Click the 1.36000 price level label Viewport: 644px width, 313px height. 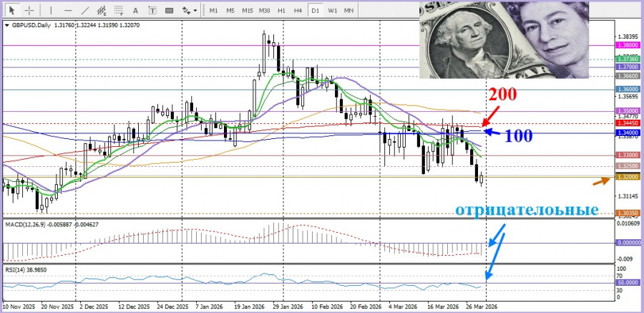(x=628, y=90)
